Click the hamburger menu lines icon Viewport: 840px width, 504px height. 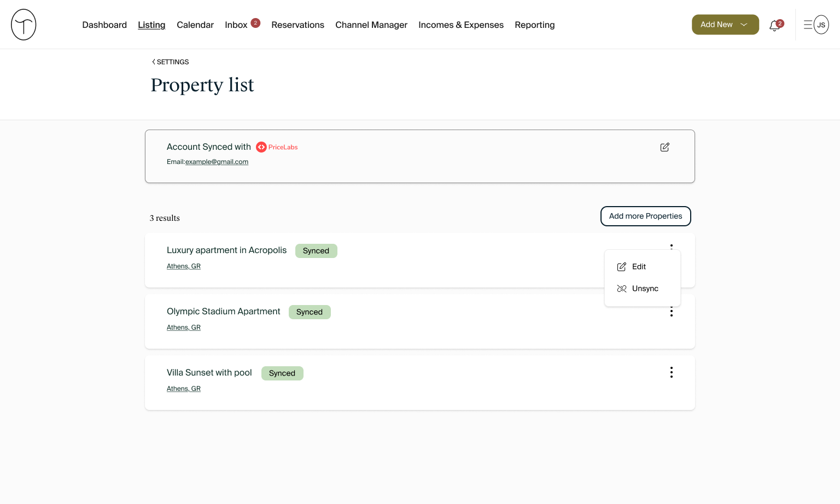click(x=807, y=25)
